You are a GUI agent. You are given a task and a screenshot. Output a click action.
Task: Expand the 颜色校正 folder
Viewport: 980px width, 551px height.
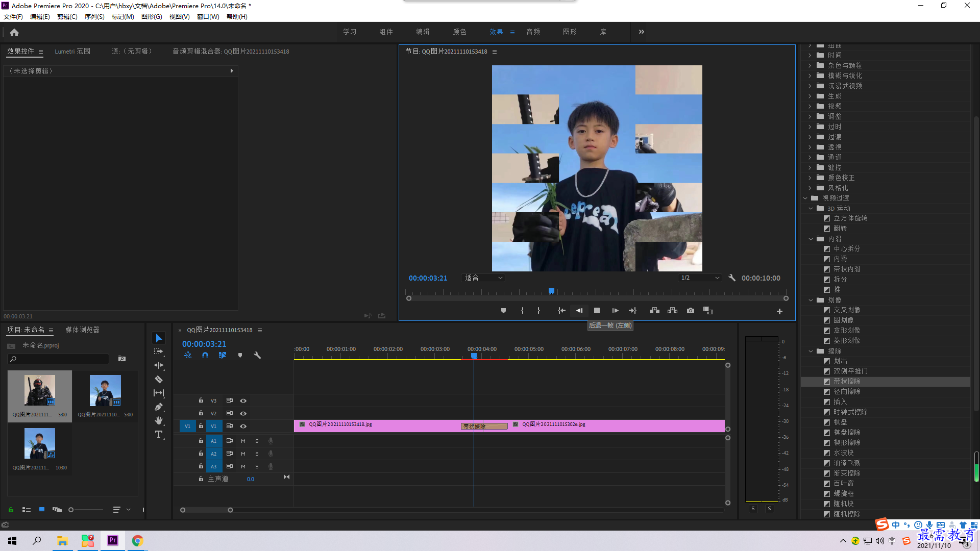coord(810,178)
